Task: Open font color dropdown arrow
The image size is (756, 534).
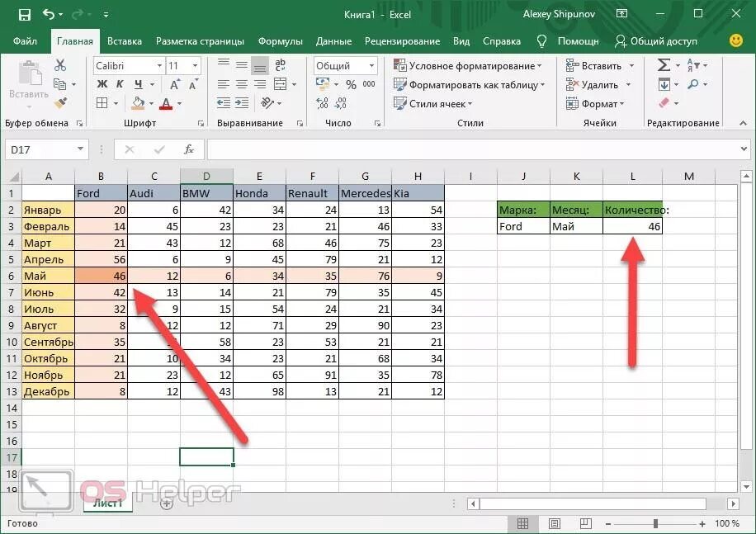Action: (x=179, y=103)
